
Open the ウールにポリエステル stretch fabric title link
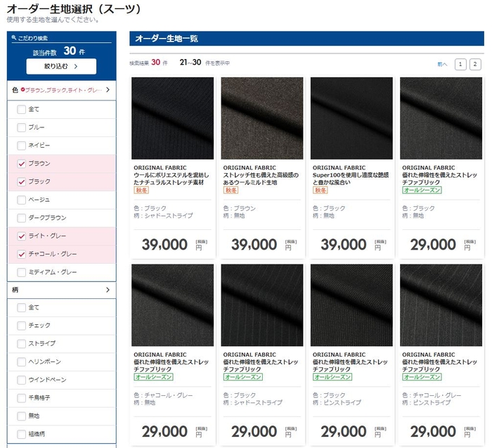[172, 179]
